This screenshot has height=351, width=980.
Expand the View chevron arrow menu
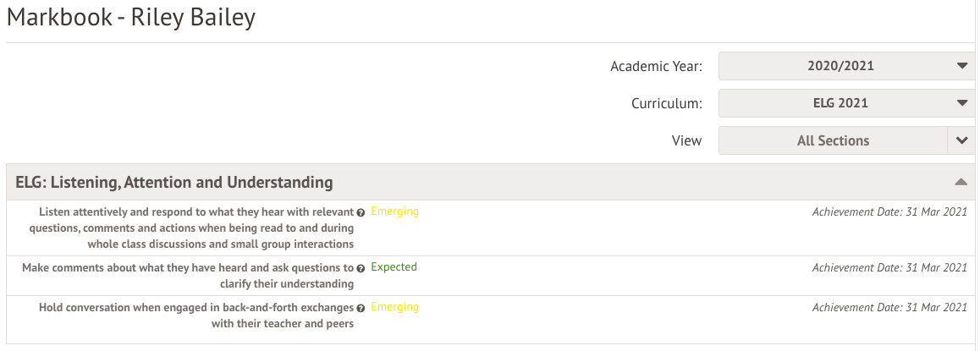pyautogui.click(x=961, y=140)
